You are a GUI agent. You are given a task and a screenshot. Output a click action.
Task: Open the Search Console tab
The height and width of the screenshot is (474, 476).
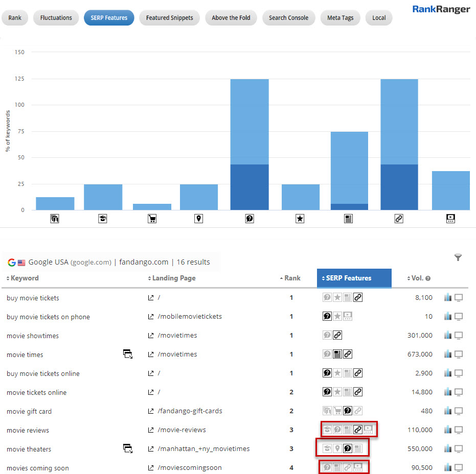(289, 18)
